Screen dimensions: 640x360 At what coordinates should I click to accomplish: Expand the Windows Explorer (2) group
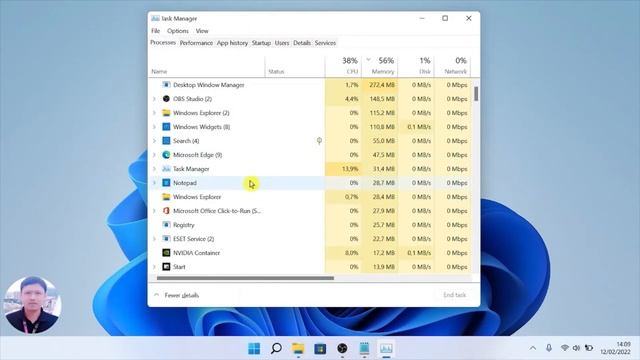154,113
